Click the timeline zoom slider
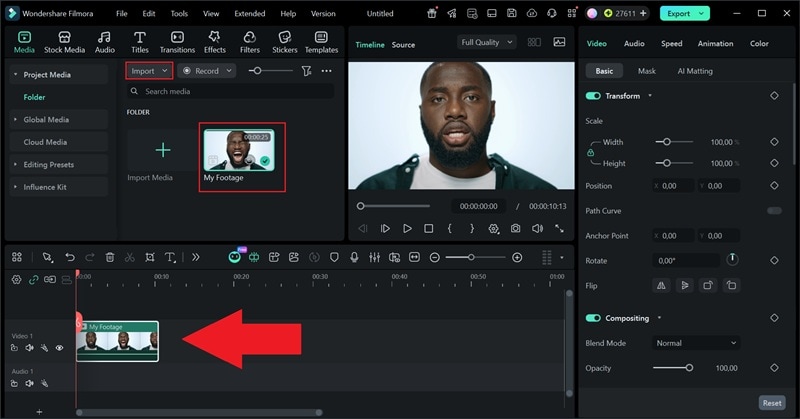 click(475, 258)
